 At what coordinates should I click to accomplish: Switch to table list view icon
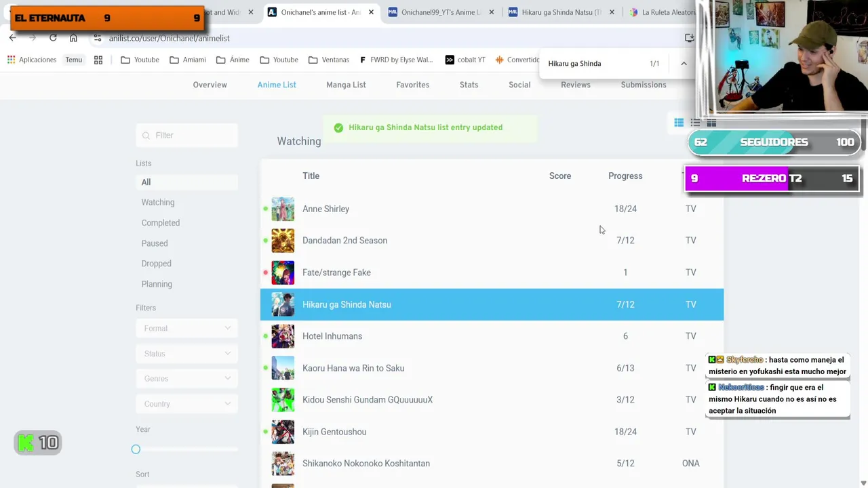tap(679, 123)
